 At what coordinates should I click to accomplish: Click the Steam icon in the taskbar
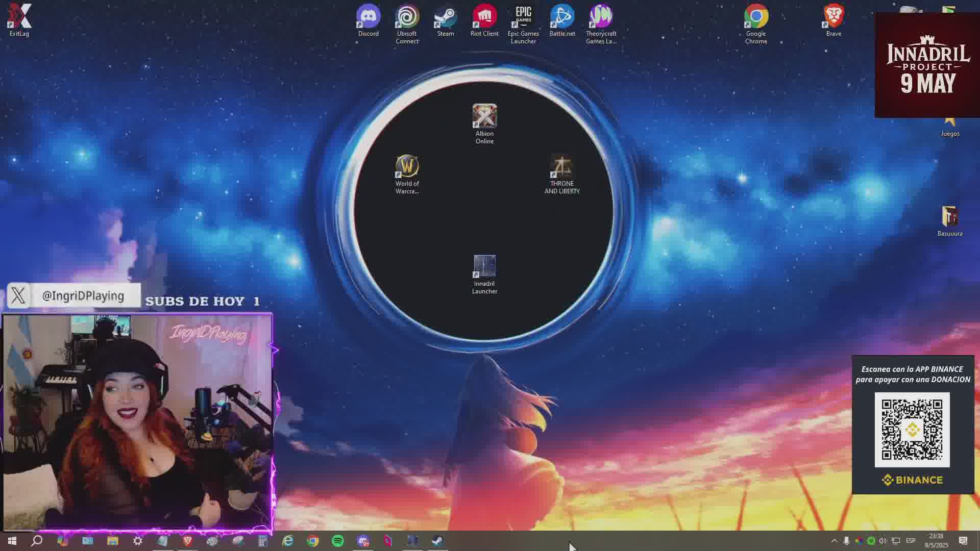click(x=437, y=541)
